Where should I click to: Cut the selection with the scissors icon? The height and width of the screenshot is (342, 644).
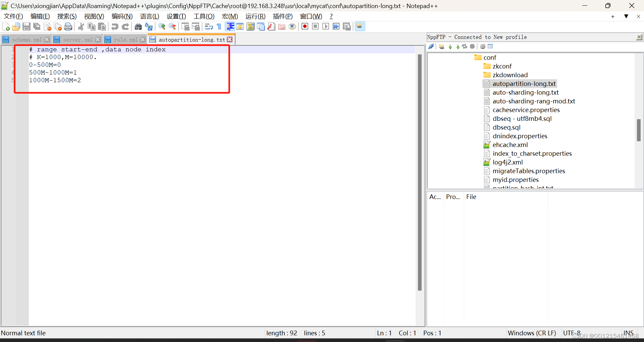click(81, 27)
